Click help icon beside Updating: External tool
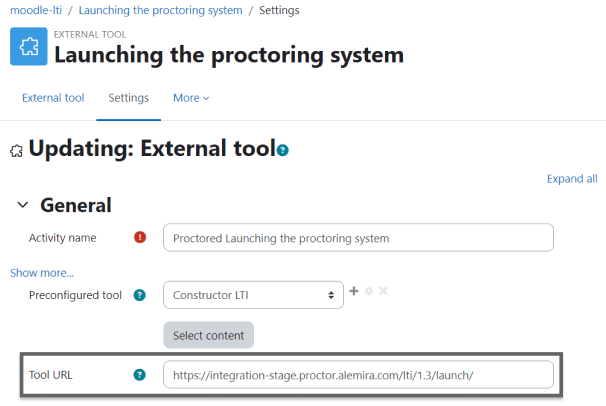Viewport: 606px width, 406px height. click(283, 150)
